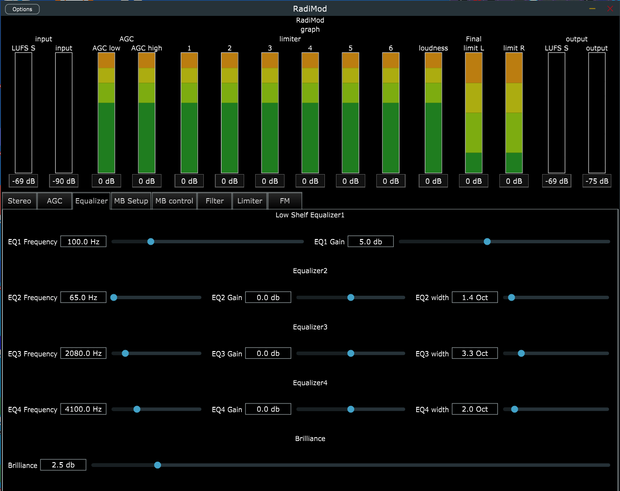Open the Limiter tab
This screenshot has width=620, height=491.
pyautogui.click(x=250, y=201)
